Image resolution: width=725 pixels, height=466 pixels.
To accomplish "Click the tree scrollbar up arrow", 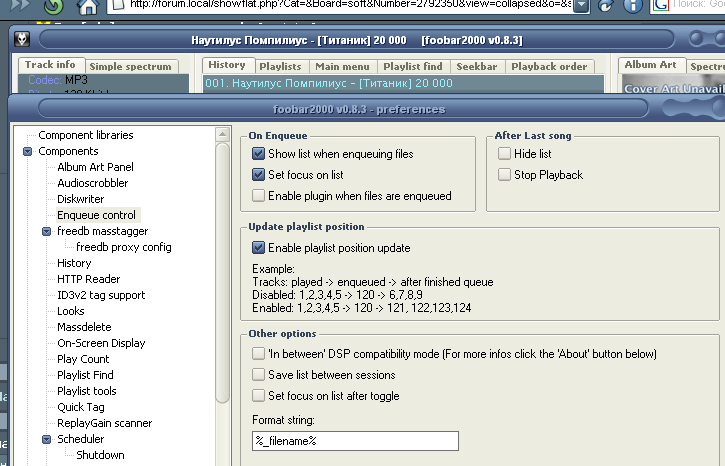I will coord(222,135).
